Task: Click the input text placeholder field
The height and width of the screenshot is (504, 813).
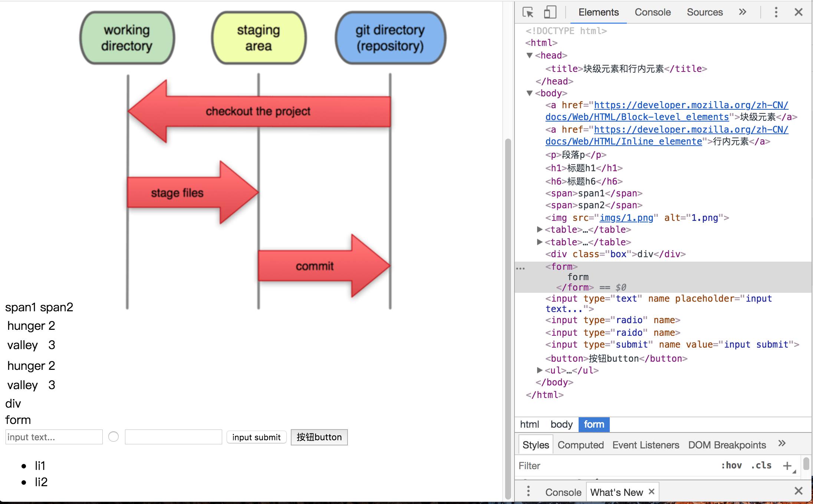Action: [x=54, y=437]
